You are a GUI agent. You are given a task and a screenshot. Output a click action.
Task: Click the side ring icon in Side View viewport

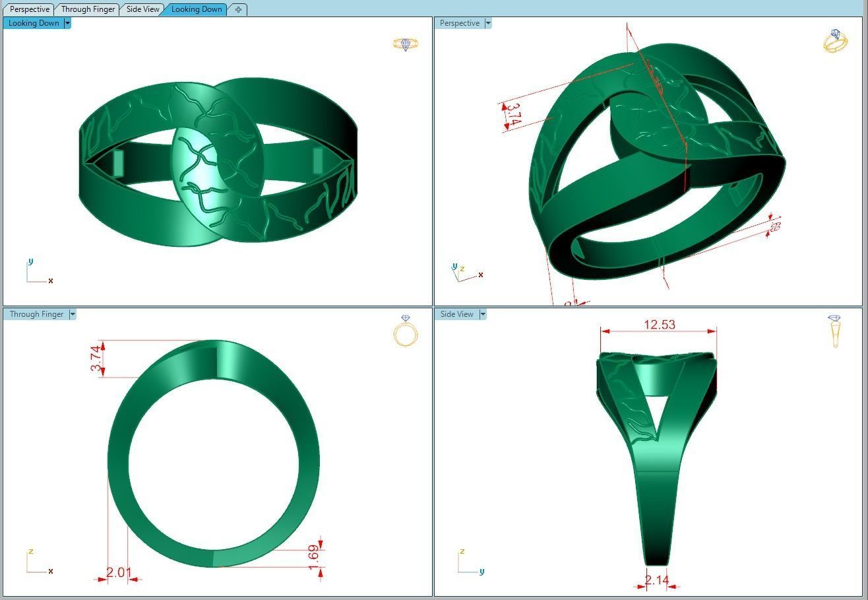click(x=834, y=331)
